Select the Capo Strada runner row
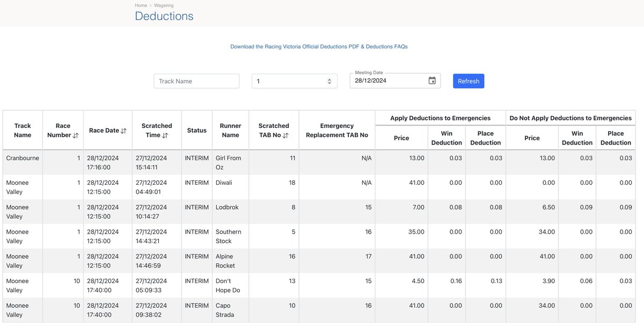 (319, 310)
